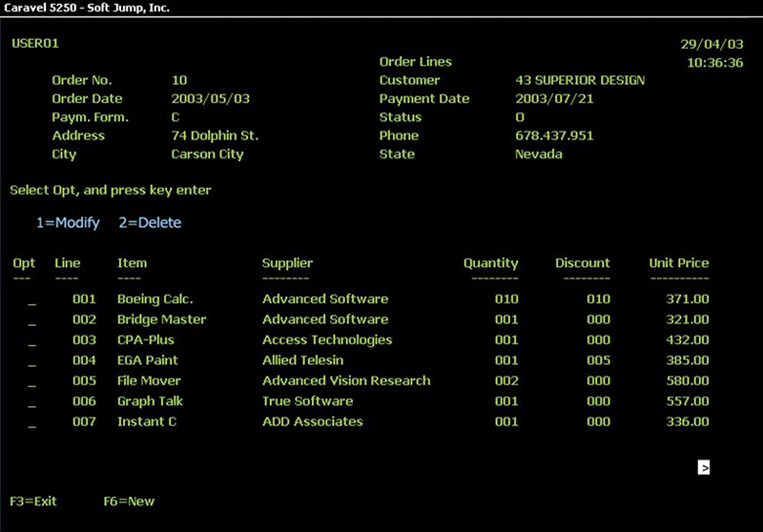Click the address '74 Dolphin St.'
Image resolution: width=763 pixels, height=532 pixels.
(215, 135)
